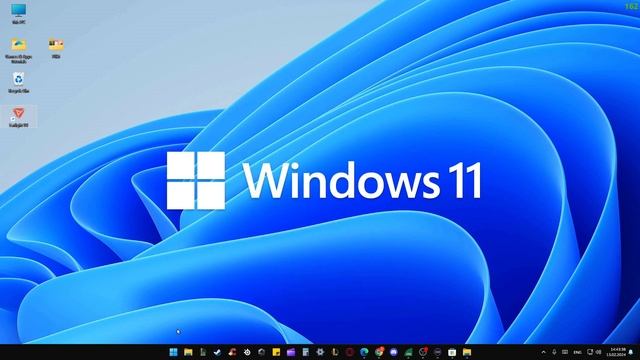
Task: Open the purple round chat app icon
Action: pos(393,352)
